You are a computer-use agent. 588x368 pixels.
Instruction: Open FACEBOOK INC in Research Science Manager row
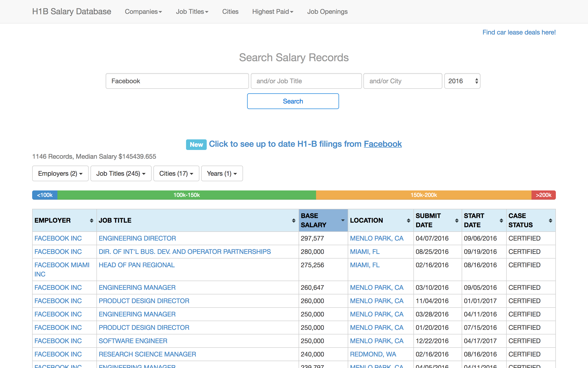58,354
